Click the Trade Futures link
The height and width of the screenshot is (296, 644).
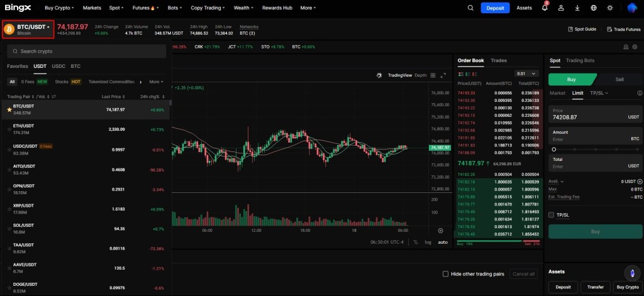pyautogui.click(x=623, y=30)
